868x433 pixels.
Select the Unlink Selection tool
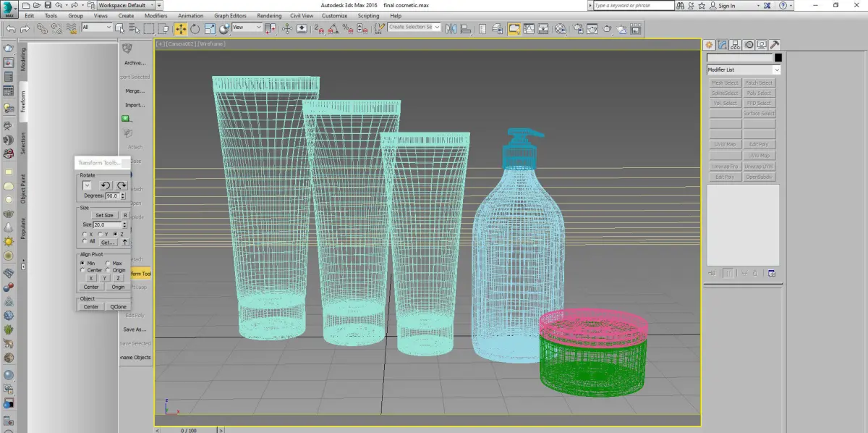point(56,29)
